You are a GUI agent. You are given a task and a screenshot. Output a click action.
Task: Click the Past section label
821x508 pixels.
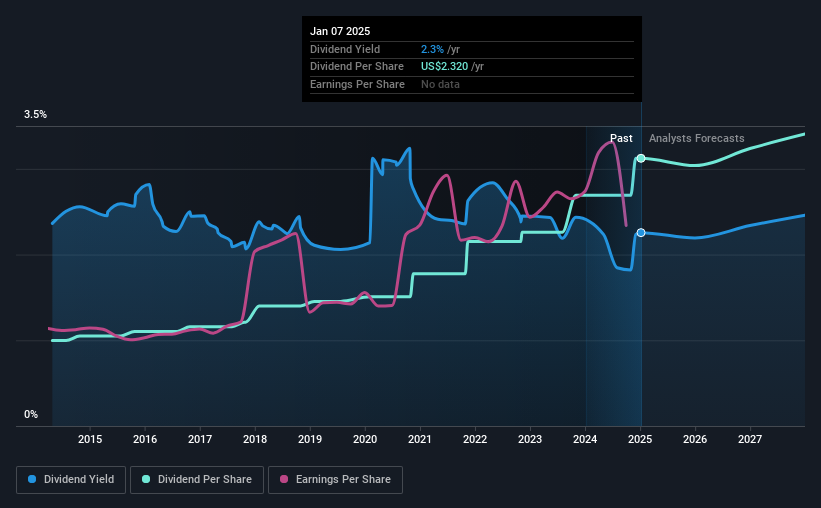coord(621,138)
